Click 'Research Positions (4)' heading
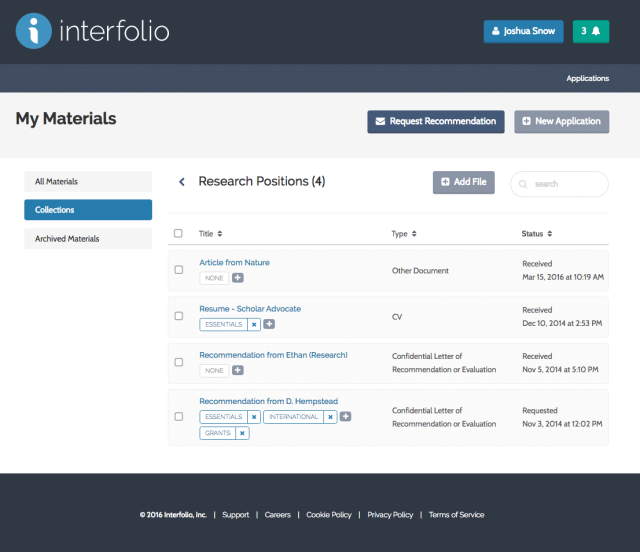The height and width of the screenshot is (552, 640). 262,181
